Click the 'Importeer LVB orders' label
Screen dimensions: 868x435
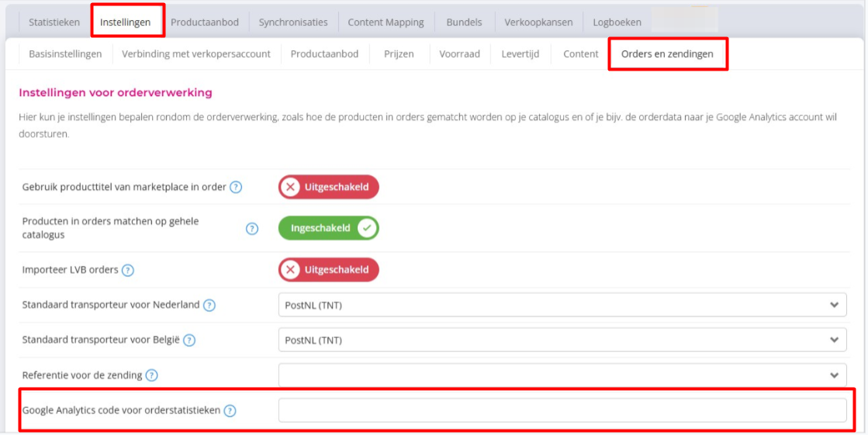[x=71, y=270]
